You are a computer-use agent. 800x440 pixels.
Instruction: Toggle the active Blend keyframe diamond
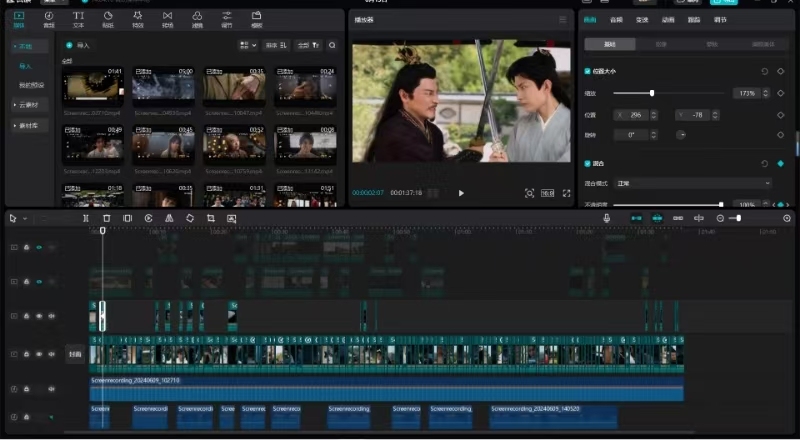click(x=781, y=164)
